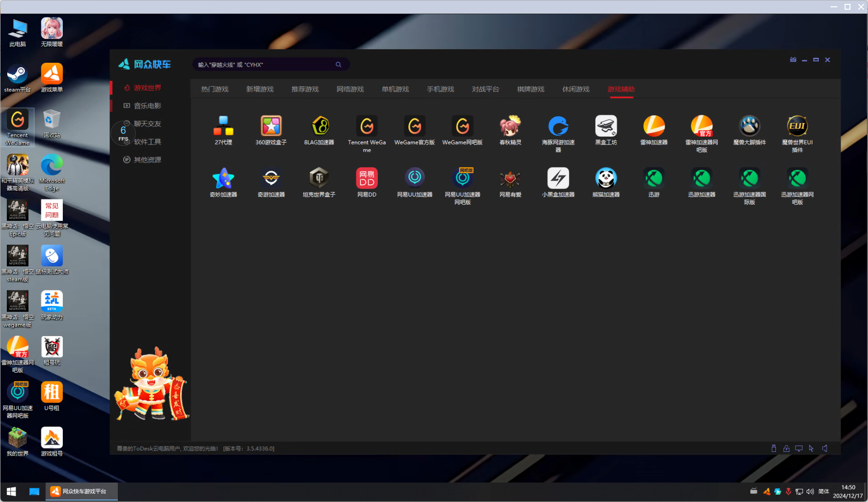
Task: Open 网易DD
Action: pos(367,182)
